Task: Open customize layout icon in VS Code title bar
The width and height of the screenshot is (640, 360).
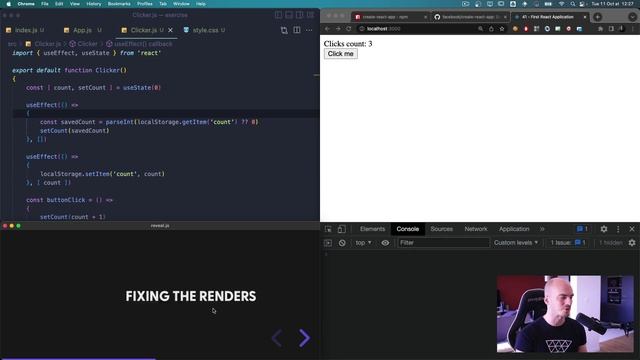Action: (x=311, y=15)
